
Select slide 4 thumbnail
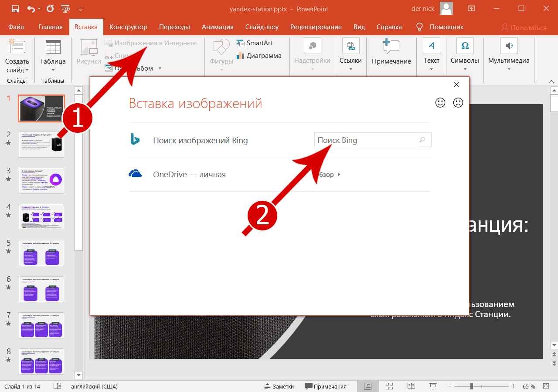(41, 217)
